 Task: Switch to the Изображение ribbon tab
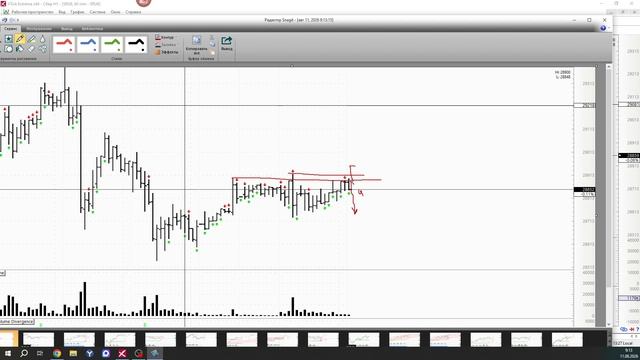pos(39,29)
